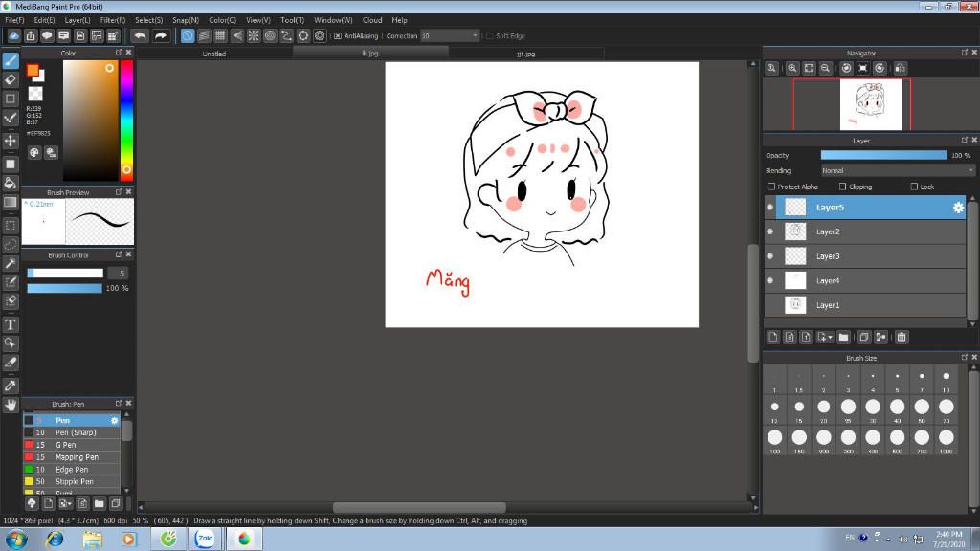Viewport: 980px width, 551px height.
Task: Open File Explorer from taskbar
Action: pyautogui.click(x=93, y=539)
